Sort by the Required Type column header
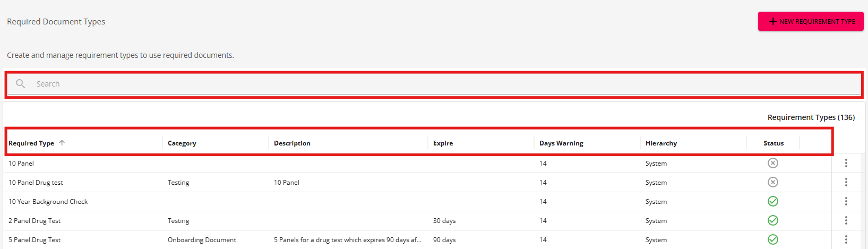This screenshot has width=868, height=249. (31, 143)
